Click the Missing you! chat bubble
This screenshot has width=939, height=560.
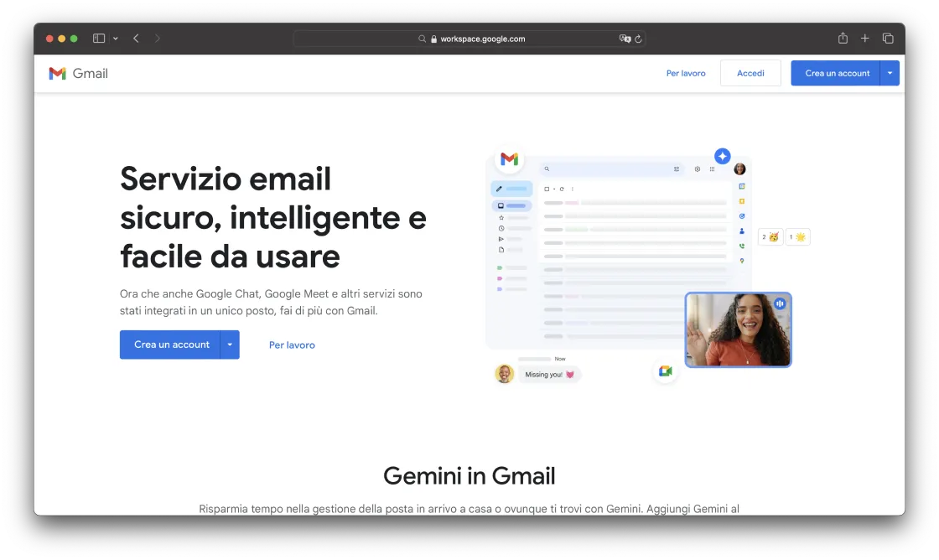click(549, 375)
